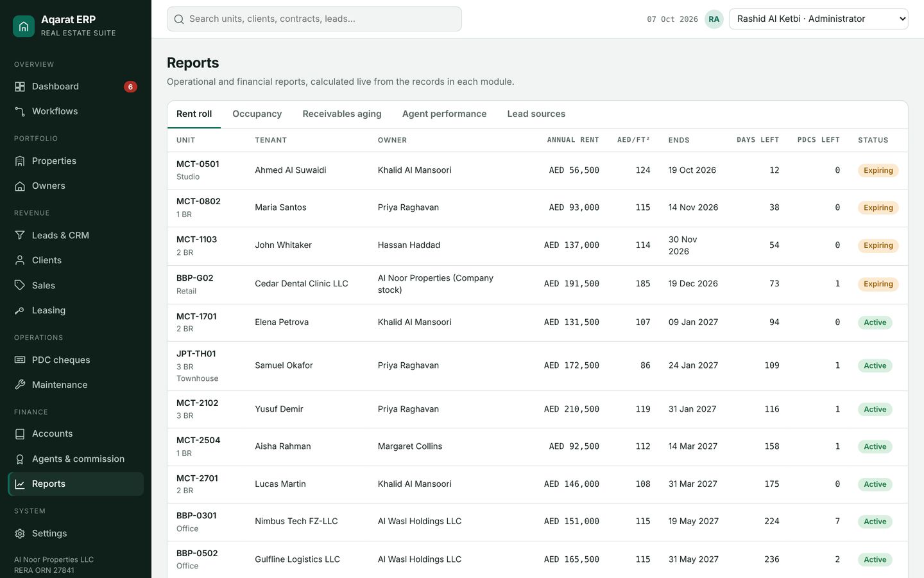The image size is (924, 578).
Task: Click owner Hassan Haddad
Action: click(x=409, y=245)
